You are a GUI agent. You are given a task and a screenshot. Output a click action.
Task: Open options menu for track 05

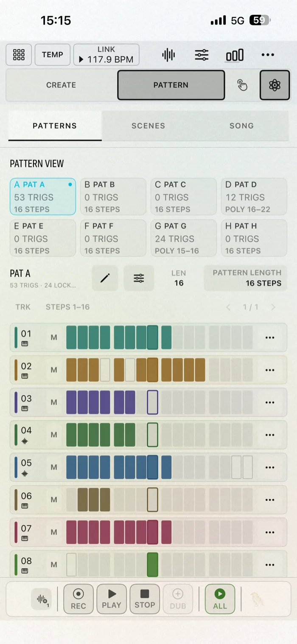pyautogui.click(x=270, y=467)
